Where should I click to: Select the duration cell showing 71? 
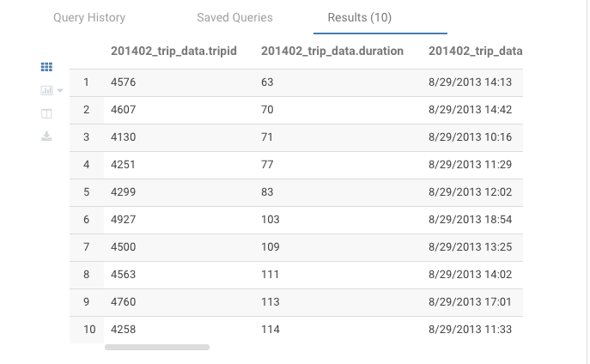[267, 137]
